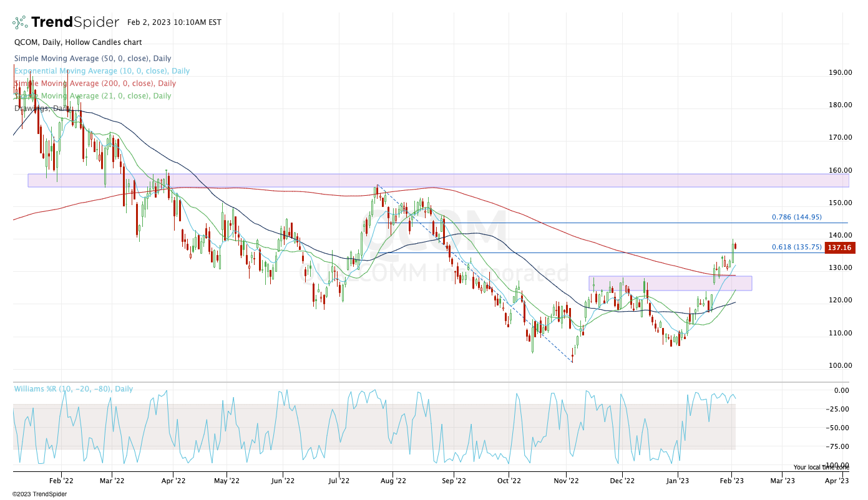Open the QCOM, Daily, Hollow Candles title

coord(78,42)
